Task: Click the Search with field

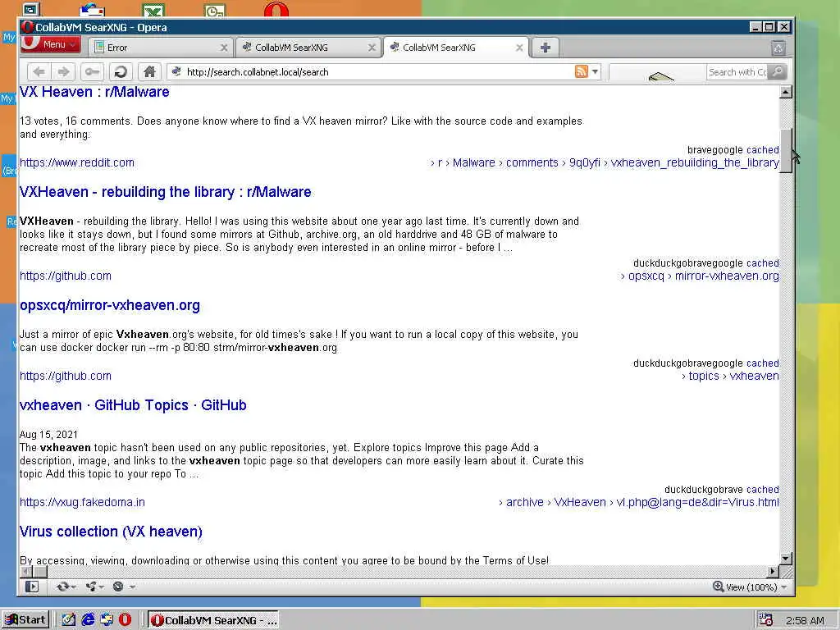Action: point(737,72)
